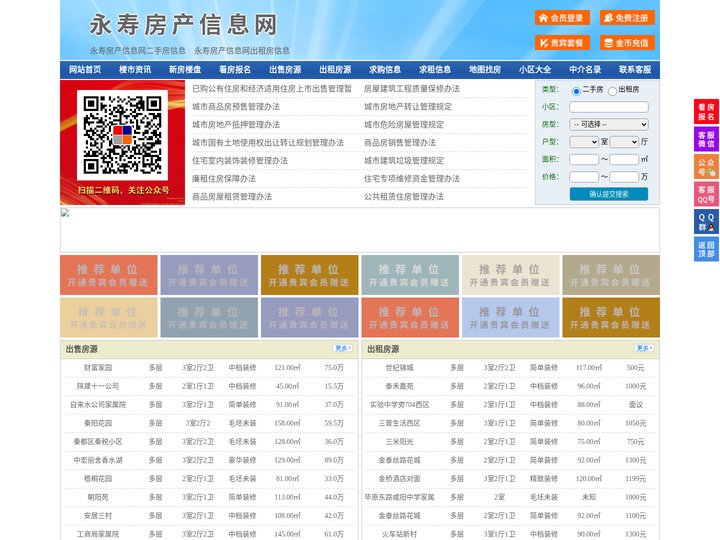Open 房屋建筑工程质量保修办法 link
Viewport: 720px width, 540px height.
412,89
